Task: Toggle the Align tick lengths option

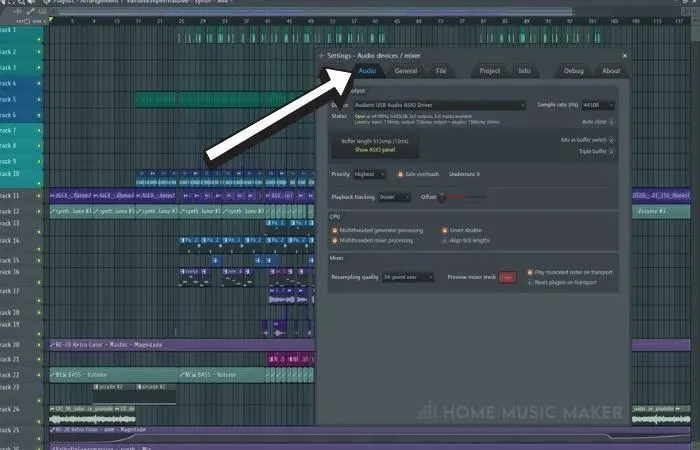Action: [x=445, y=241]
